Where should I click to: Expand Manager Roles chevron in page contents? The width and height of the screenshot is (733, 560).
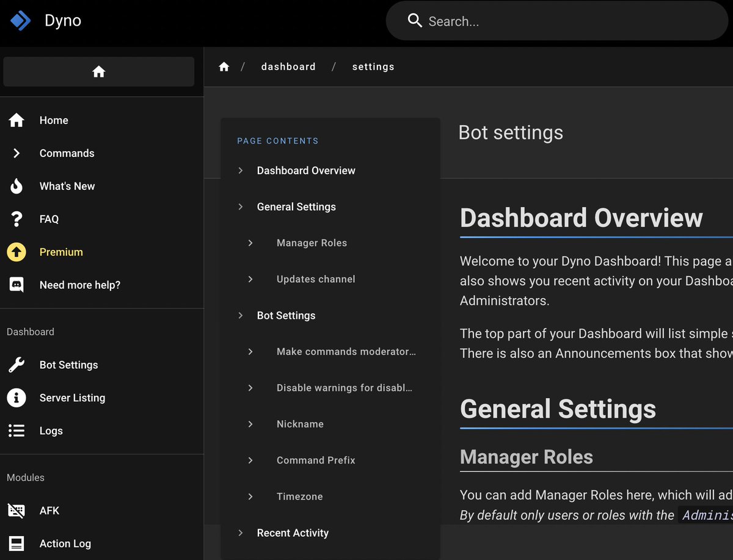[x=250, y=243]
